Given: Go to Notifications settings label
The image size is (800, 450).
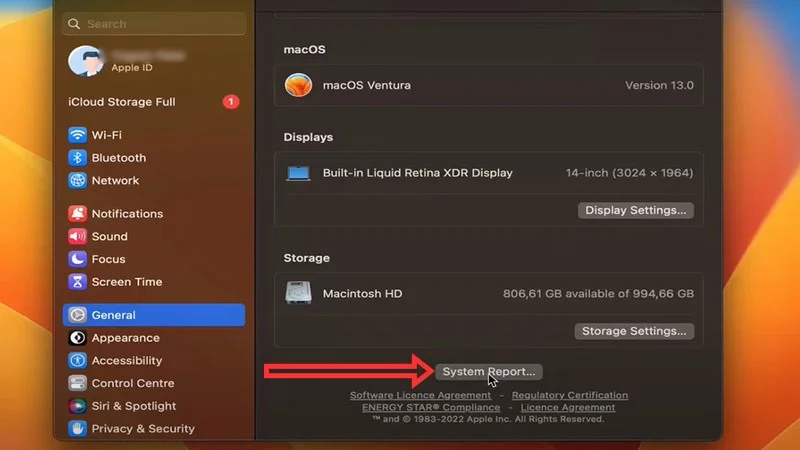Looking at the screenshot, I should 128,213.
